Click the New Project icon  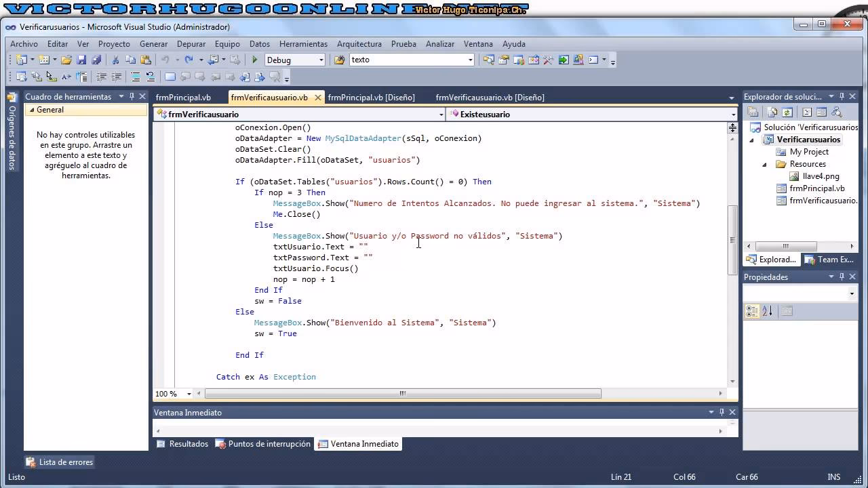pyautogui.click(x=21, y=60)
